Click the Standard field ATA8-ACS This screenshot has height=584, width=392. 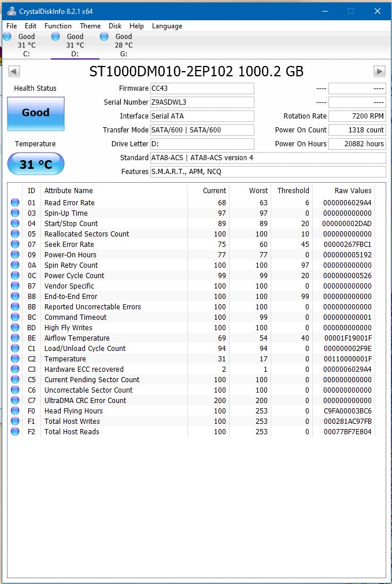coord(268,157)
